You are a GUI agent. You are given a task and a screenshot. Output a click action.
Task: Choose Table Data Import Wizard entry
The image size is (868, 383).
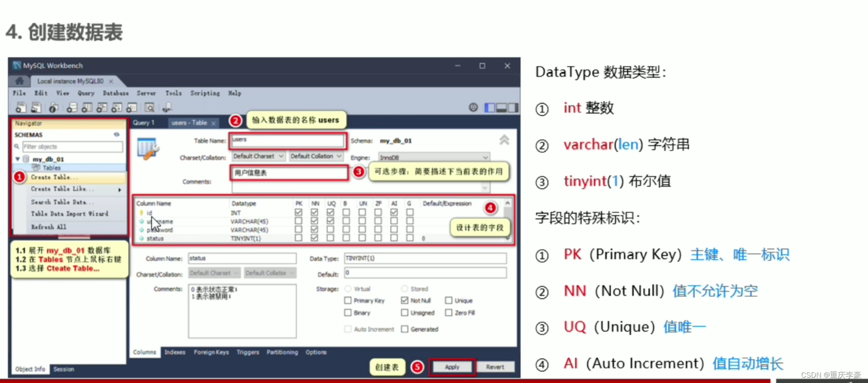pyautogui.click(x=70, y=214)
